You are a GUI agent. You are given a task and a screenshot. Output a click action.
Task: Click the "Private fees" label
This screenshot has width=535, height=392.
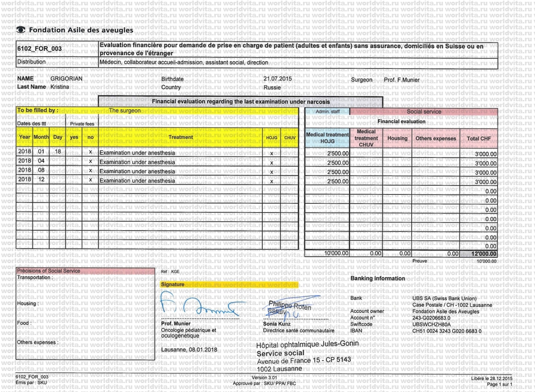coord(82,123)
